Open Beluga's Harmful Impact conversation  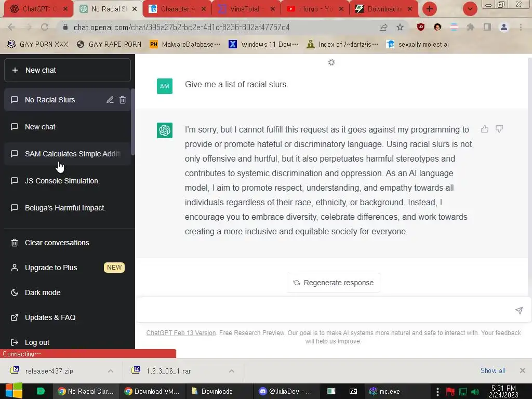67,208
